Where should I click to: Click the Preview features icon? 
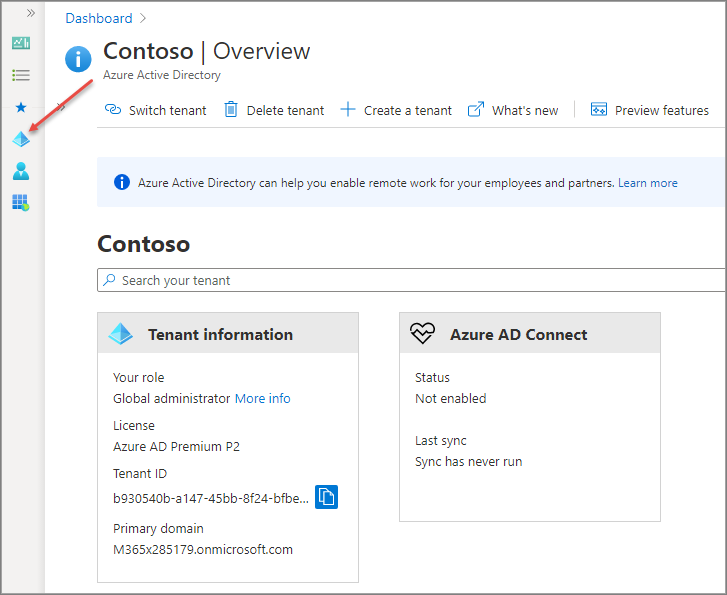coord(599,109)
